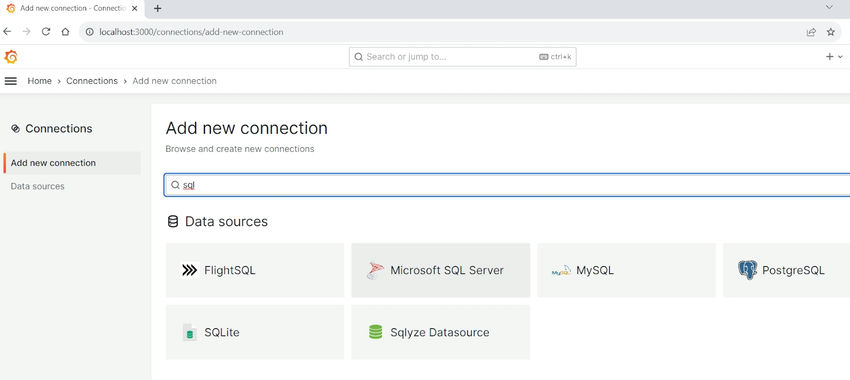The width and height of the screenshot is (850, 380).
Task: Bookmark this page with star icon
Action: click(x=830, y=32)
